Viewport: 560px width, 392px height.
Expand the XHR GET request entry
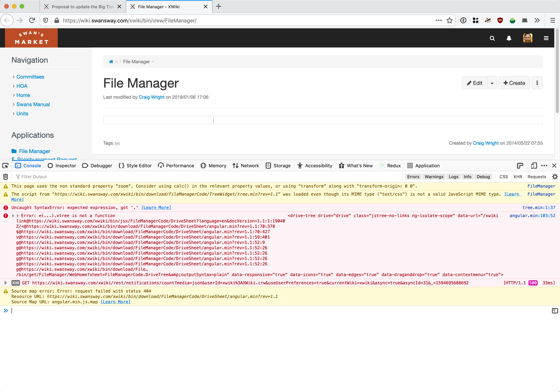click(x=6, y=283)
